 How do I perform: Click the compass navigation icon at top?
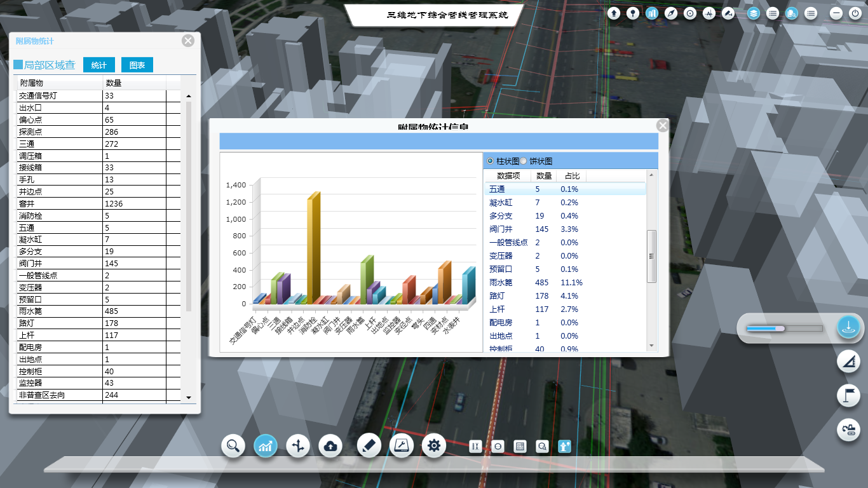[671, 13]
